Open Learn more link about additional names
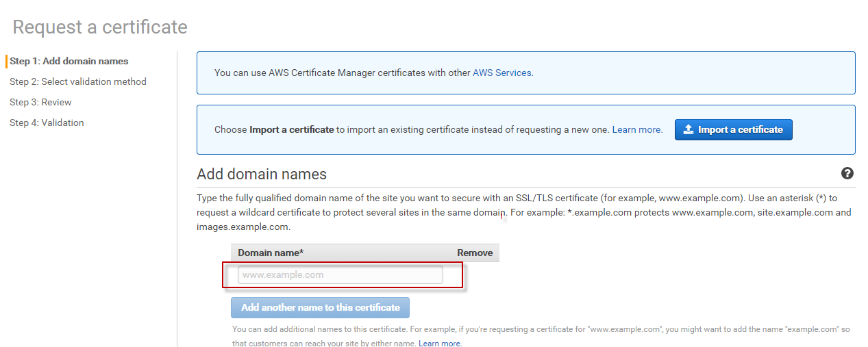Image resolution: width=868 pixels, height=347 pixels. point(440,343)
